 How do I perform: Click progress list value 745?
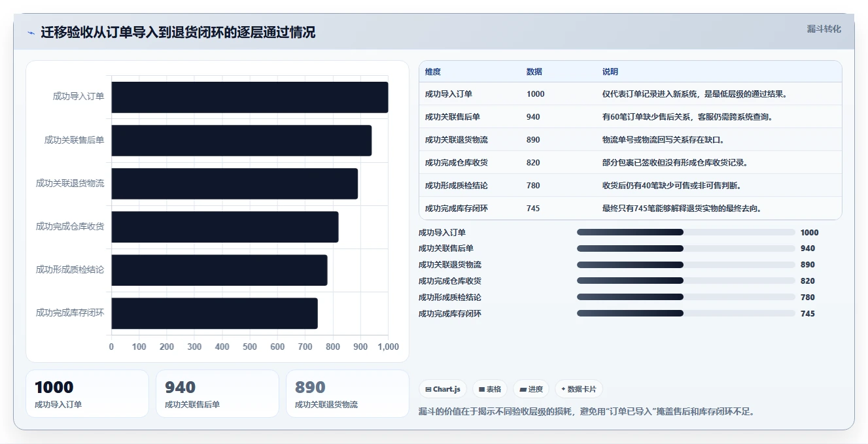(x=808, y=314)
